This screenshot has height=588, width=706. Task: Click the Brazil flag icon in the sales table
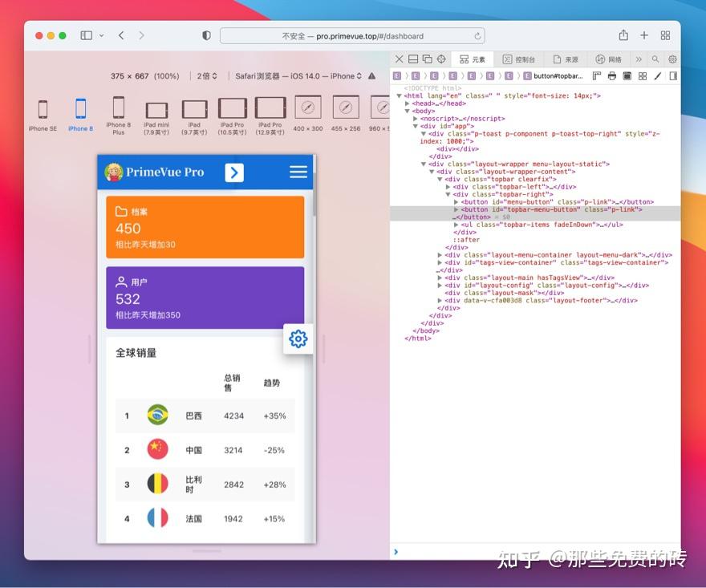coord(157,416)
